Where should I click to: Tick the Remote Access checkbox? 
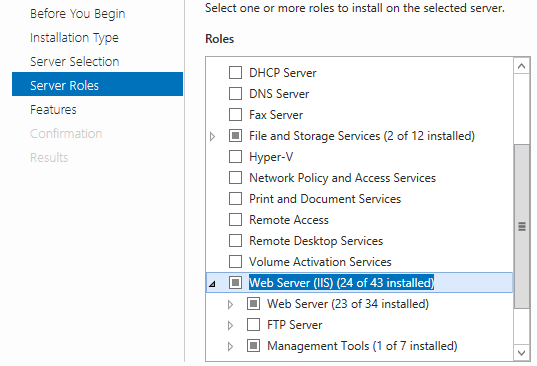pos(235,219)
